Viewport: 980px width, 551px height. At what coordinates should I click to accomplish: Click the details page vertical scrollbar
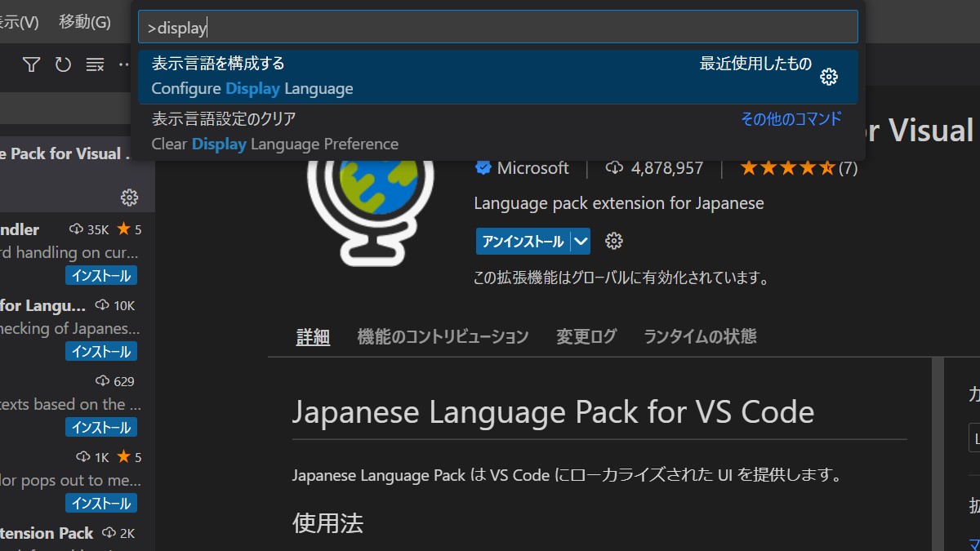(937, 454)
